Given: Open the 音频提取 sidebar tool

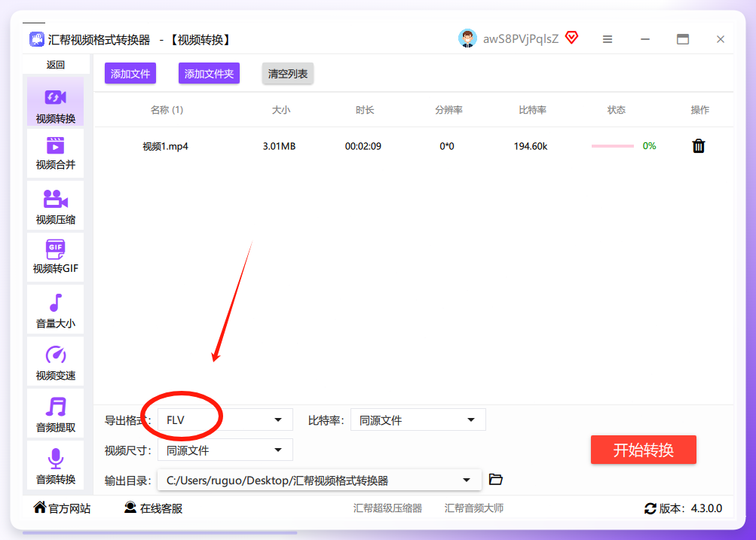Looking at the screenshot, I should 56,413.
